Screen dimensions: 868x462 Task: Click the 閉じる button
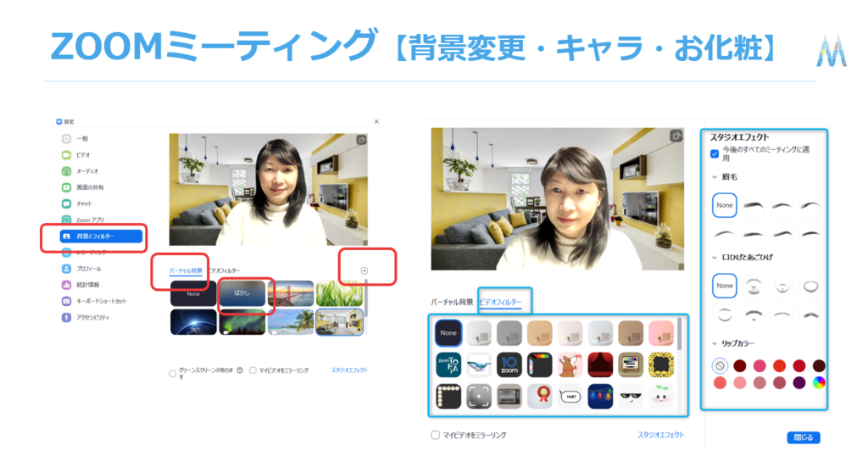tap(804, 437)
